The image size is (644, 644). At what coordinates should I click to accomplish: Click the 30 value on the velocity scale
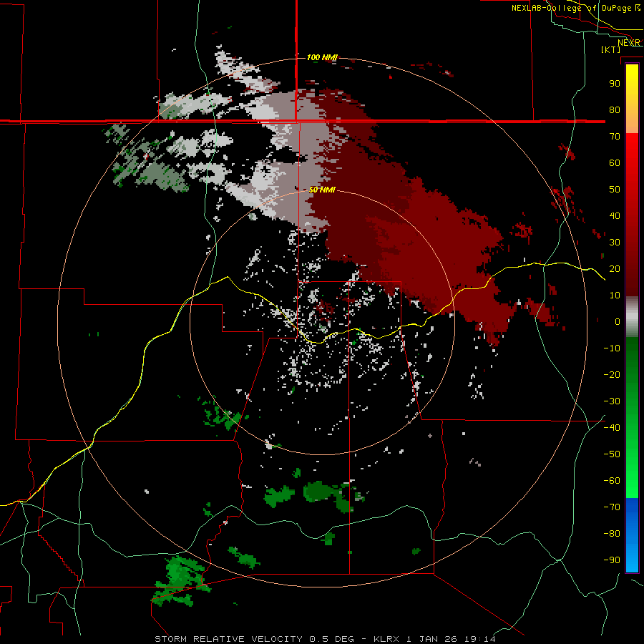615,243
